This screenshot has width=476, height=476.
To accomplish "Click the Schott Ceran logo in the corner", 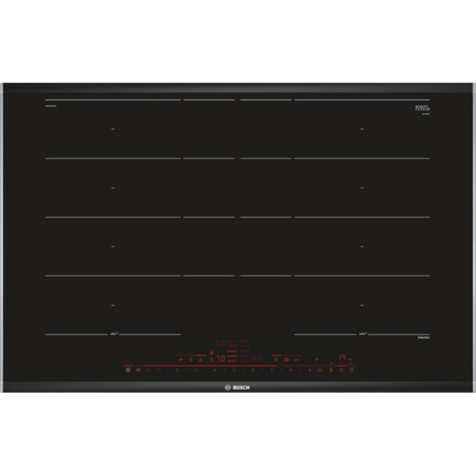I will click(x=422, y=108).
